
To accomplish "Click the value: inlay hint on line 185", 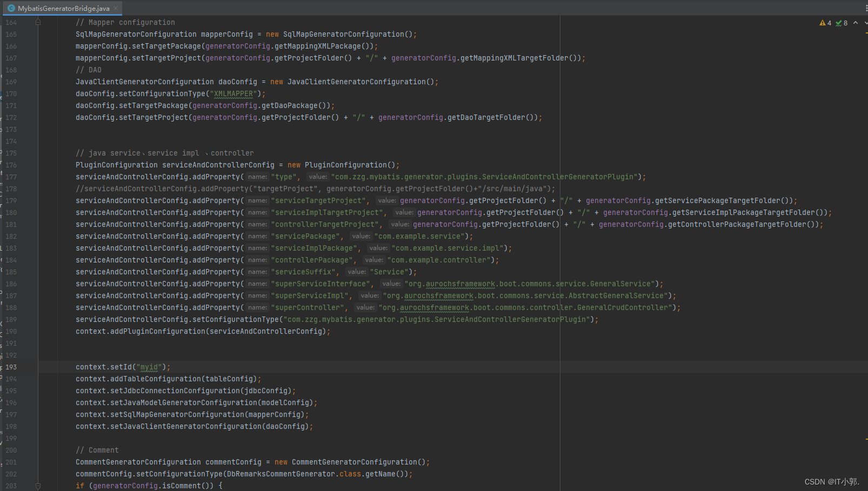I will pyautogui.click(x=356, y=272).
